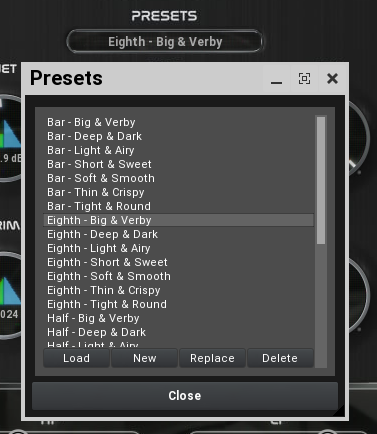The width and height of the screenshot is (377, 434).
Task: Select the Bar - Big & Verby preset
Action: pos(178,122)
